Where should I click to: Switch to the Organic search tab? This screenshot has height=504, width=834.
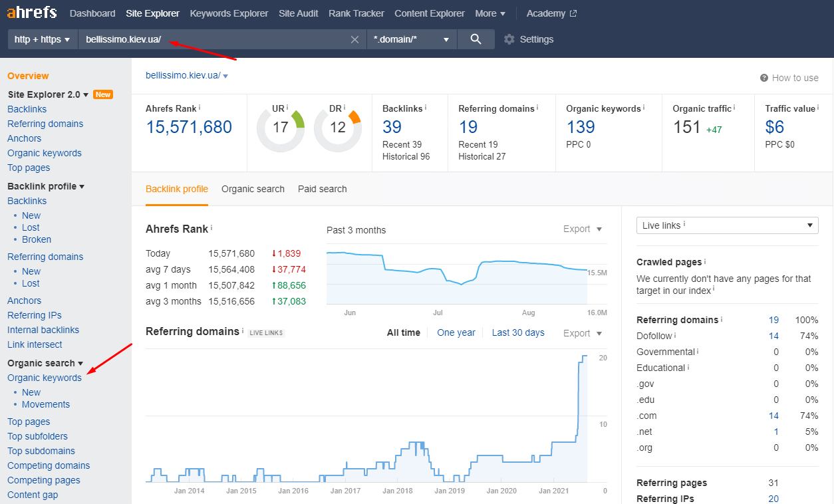click(x=253, y=189)
